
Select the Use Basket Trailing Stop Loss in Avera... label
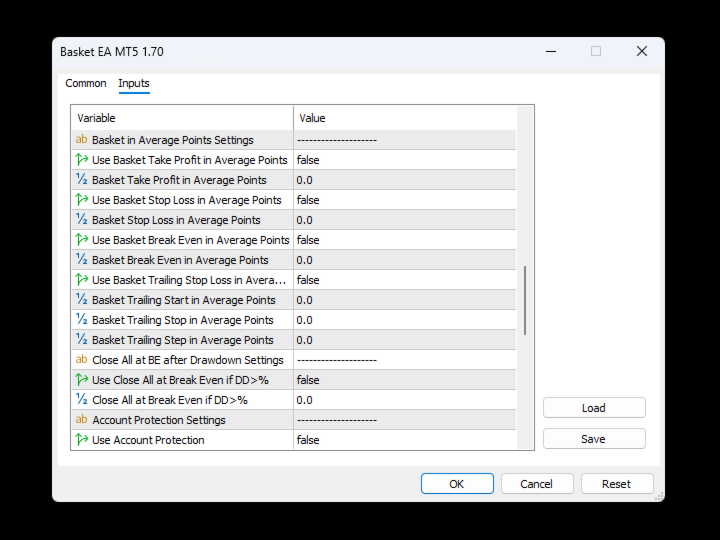(189, 280)
